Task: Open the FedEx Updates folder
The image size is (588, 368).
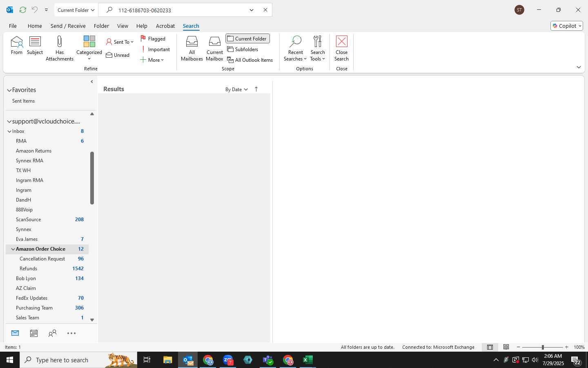Action: click(47, 298)
